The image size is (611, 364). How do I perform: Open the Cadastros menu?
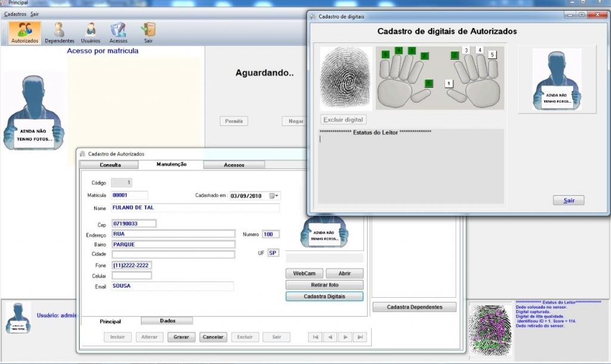point(15,13)
